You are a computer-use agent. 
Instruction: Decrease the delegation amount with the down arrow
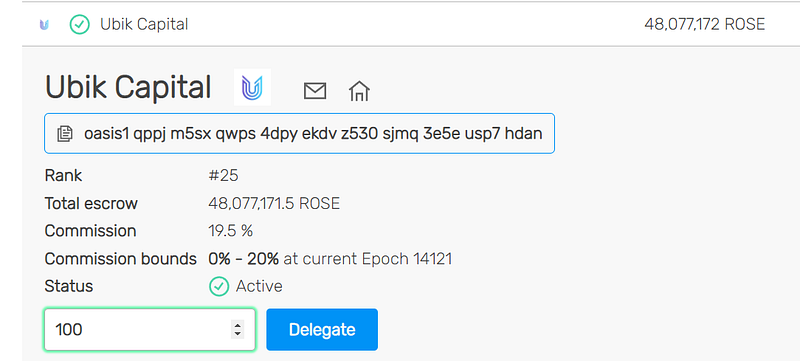tap(237, 334)
